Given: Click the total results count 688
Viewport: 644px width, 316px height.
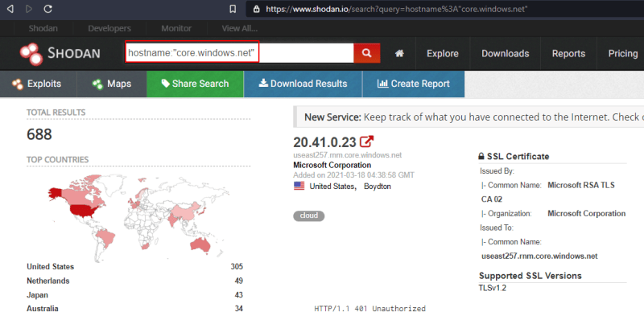Looking at the screenshot, I should click(39, 134).
